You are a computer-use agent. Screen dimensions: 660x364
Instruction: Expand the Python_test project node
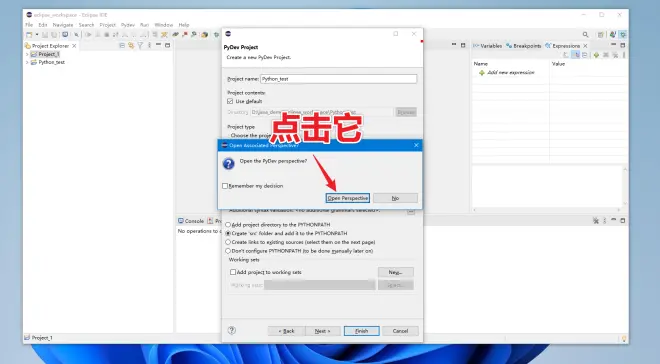[x=27, y=62]
